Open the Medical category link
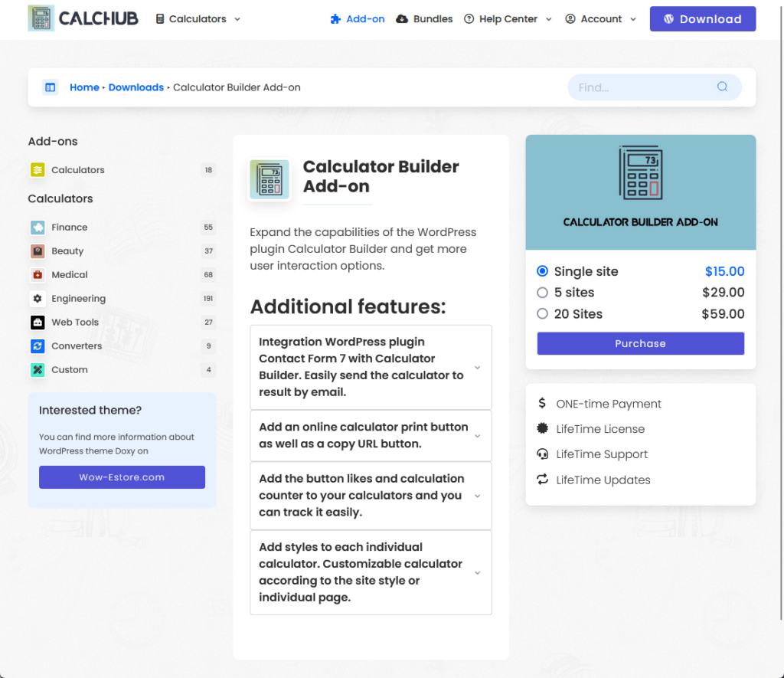 coord(70,275)
